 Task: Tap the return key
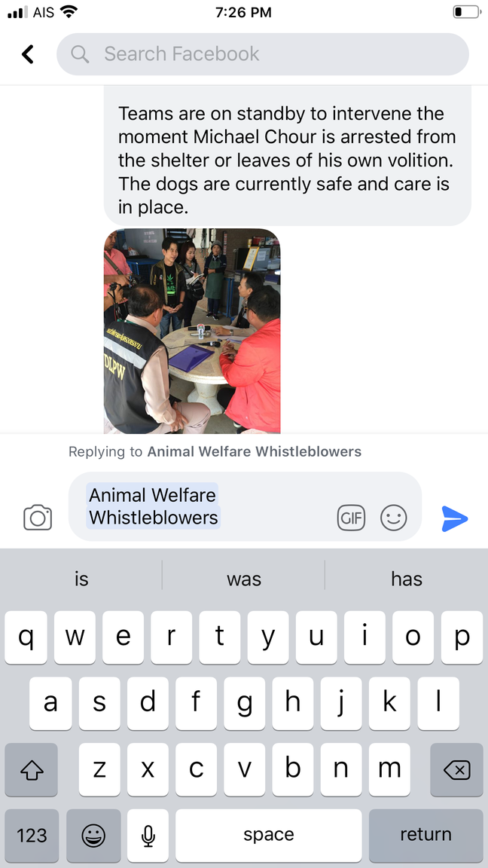point(426,835)
